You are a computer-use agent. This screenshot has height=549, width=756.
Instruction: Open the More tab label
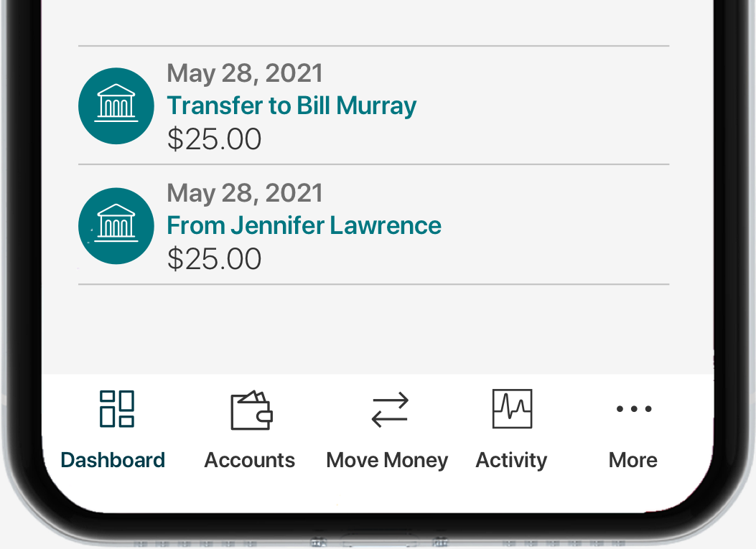coord(633,460)
